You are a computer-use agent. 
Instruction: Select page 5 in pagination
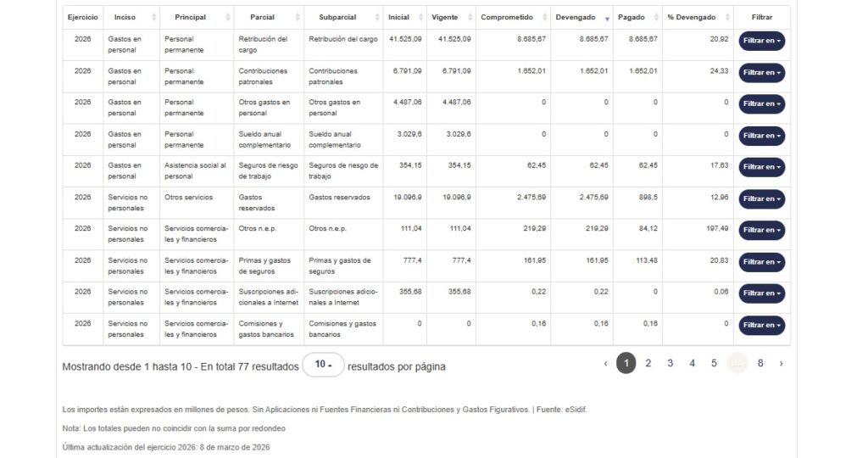[714, 363]
